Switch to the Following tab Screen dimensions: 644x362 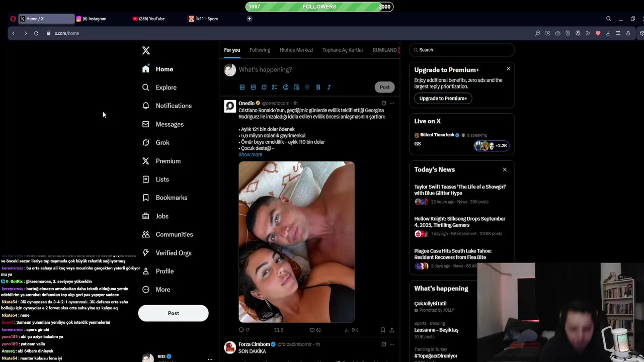[x=260, y=50]
